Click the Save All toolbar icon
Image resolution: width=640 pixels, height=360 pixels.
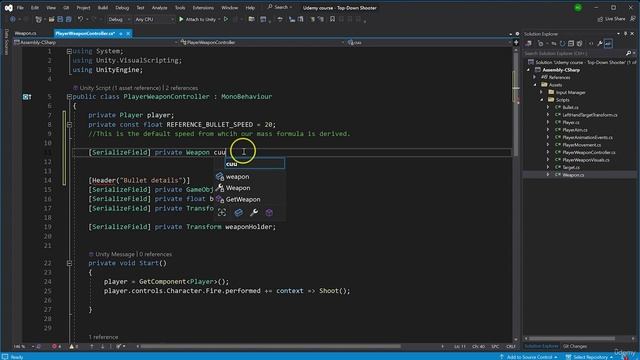click(69, 19)
